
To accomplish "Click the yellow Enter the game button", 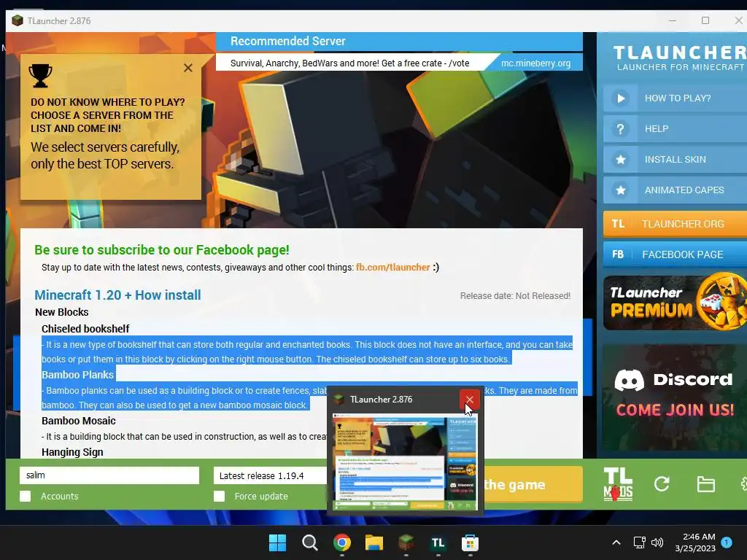I will [x=533, y=485].
